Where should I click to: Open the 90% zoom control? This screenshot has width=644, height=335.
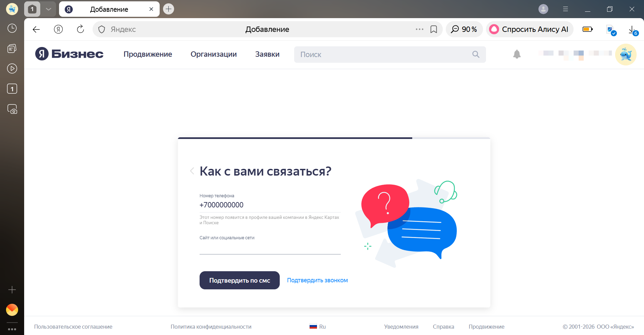click(x=464, y=29)
